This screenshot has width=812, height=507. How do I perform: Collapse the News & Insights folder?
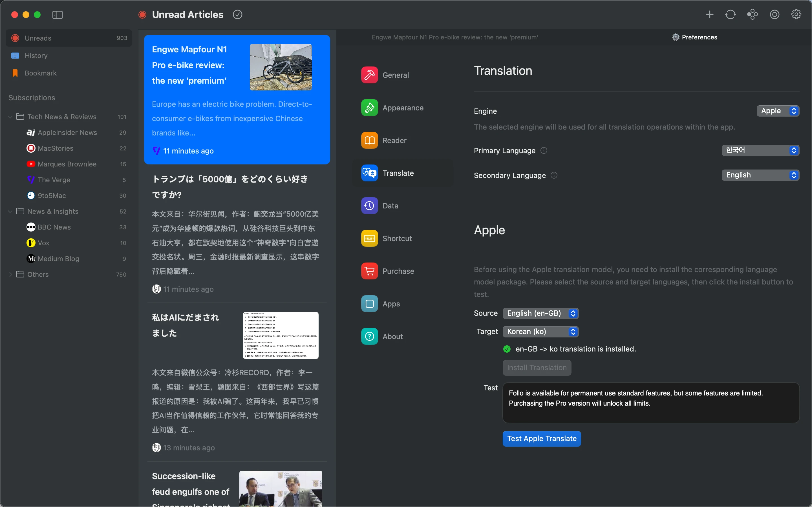coord(10,211)
